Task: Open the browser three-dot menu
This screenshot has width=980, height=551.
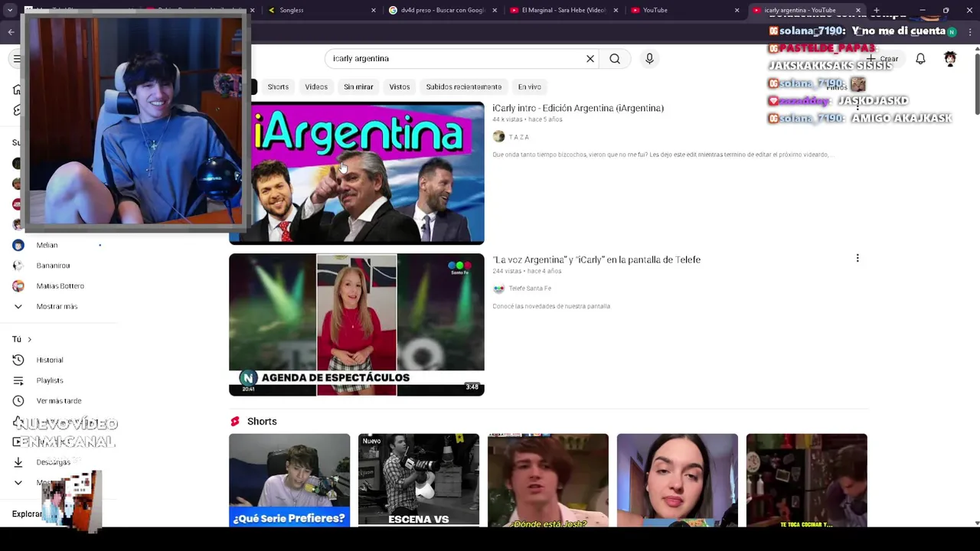Action: click(x=970, y=31)
